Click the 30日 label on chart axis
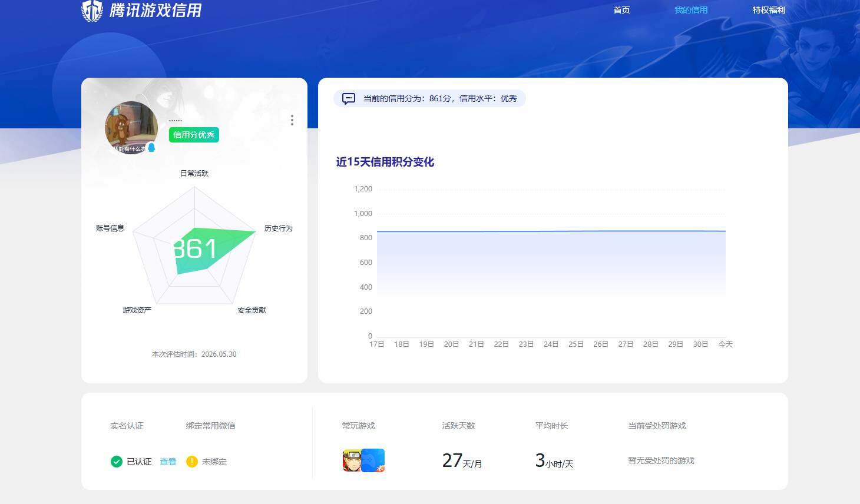 click(x=700, y=344)
